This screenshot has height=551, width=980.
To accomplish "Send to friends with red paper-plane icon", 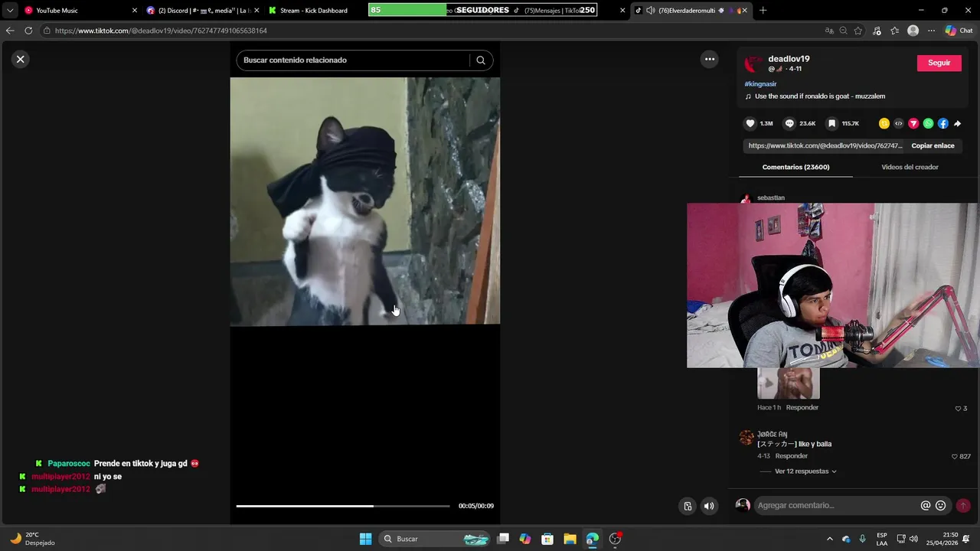I will 913,123.
